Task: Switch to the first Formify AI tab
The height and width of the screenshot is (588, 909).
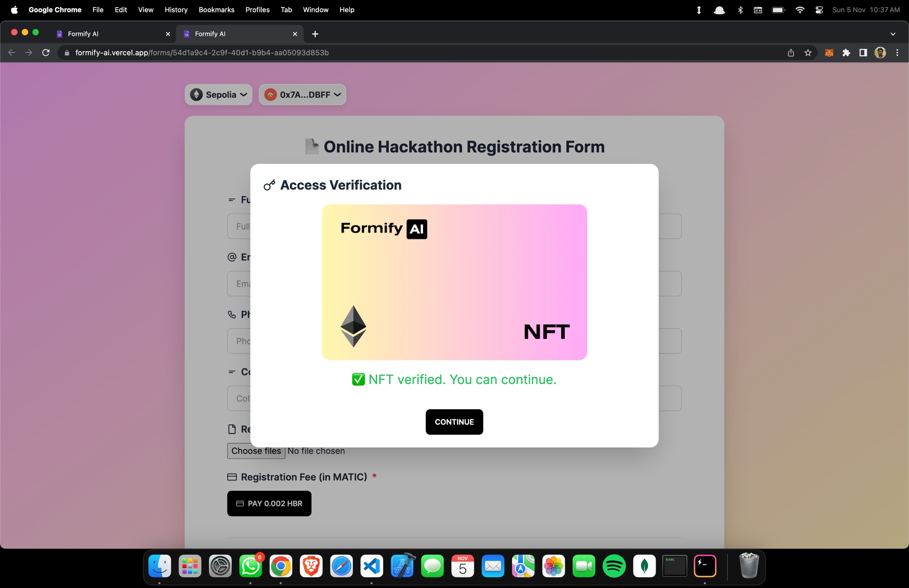Action: pyautogui.click(x=111, y=34)
